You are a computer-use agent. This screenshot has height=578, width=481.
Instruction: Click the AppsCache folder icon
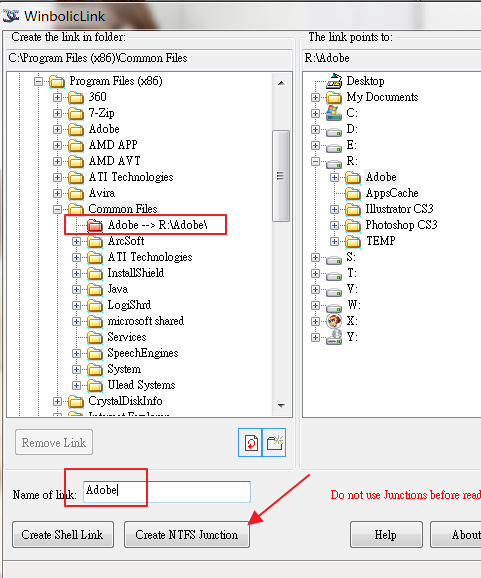coord(353,193)
